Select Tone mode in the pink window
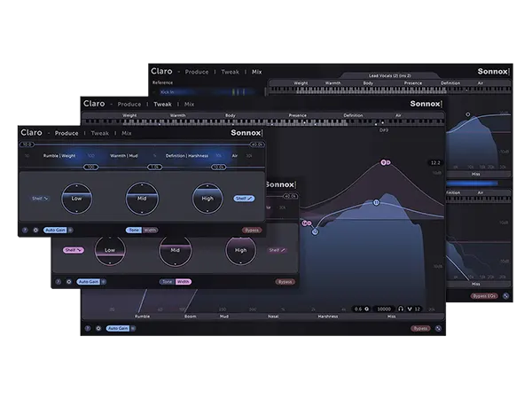 167,282
